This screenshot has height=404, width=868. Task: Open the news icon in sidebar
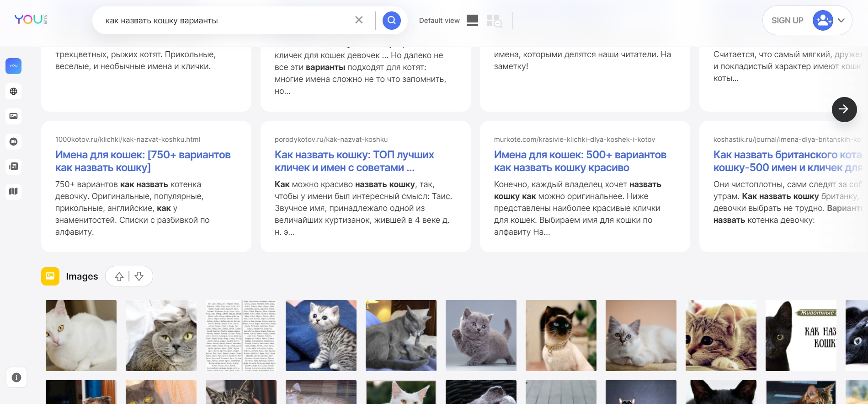[x=14, y=167]
